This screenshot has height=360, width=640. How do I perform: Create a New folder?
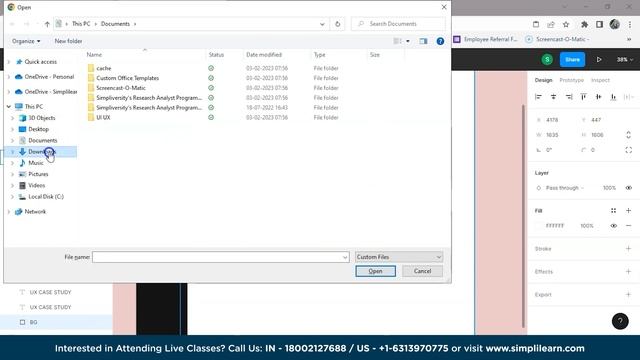[68, 41]
